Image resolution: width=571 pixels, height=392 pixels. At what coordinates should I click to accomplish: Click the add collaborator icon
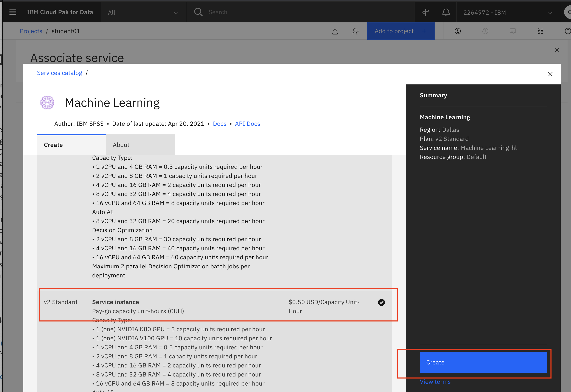point(355,31)
